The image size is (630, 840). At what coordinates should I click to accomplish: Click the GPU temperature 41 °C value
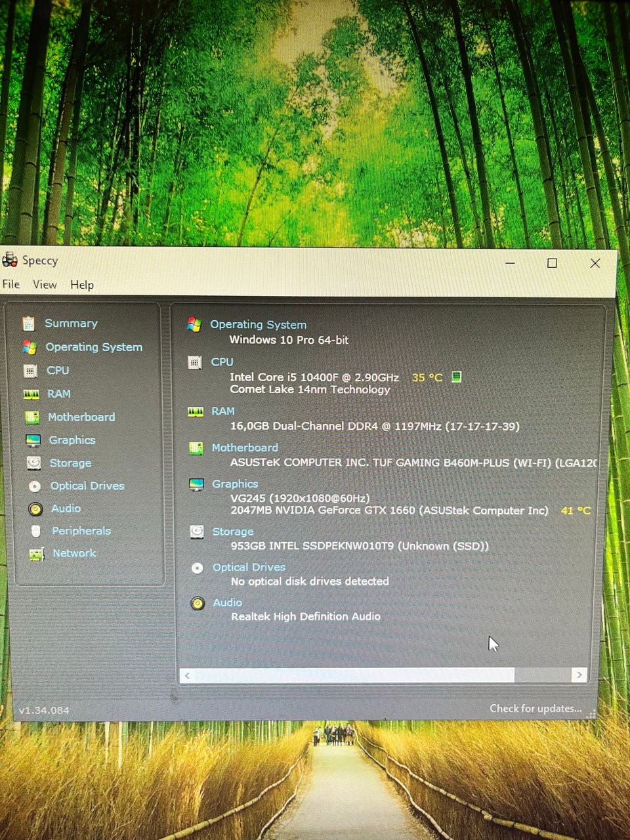(576, 510)
